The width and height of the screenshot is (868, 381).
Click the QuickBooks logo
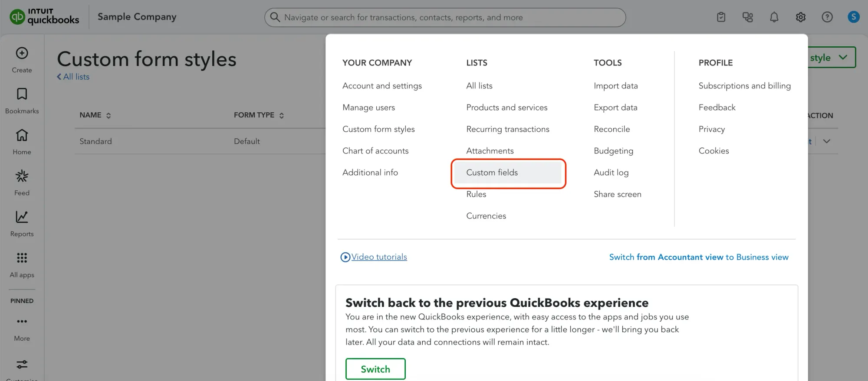(x=43, y=16)
